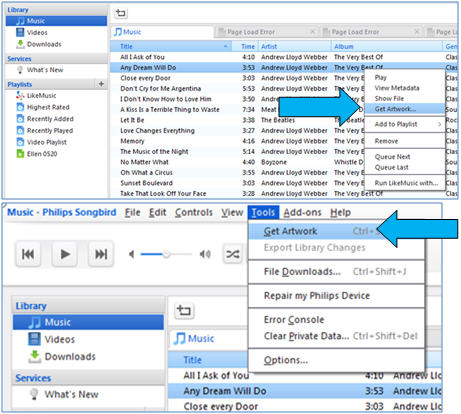Add a new playlist with the plus button
Viewport: 461px width, 414px height.
tap(101, 84)
